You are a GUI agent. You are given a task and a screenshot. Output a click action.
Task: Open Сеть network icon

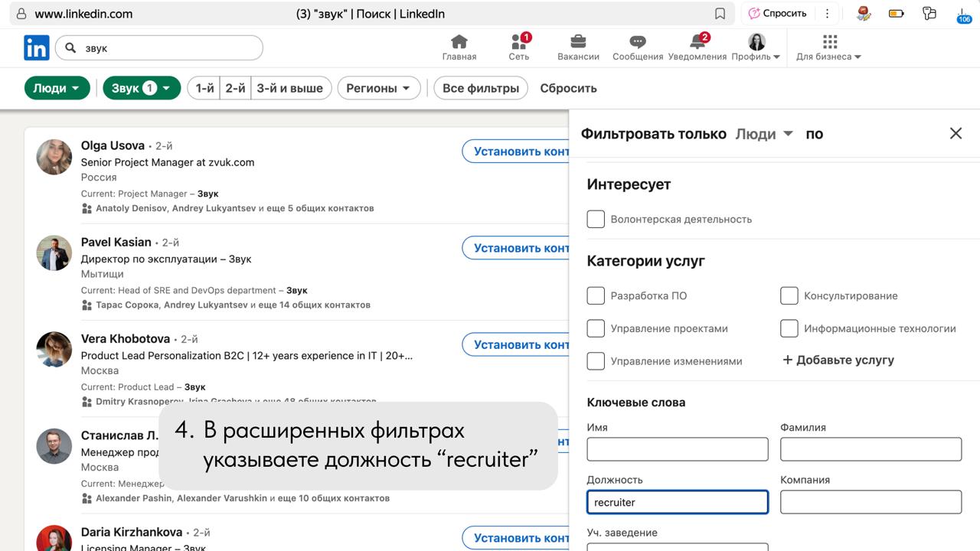pos(519,47)
